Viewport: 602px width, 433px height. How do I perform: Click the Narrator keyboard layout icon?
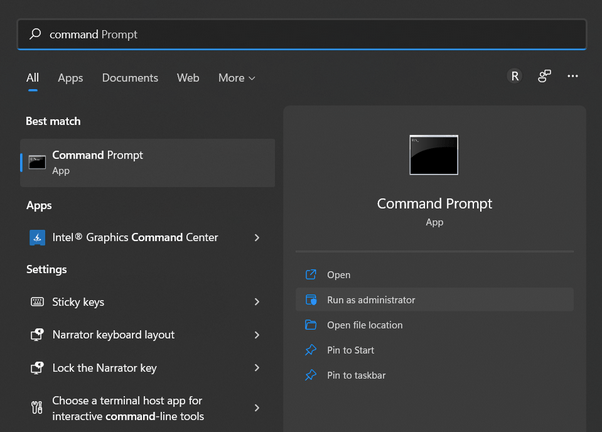pos(37,334)
